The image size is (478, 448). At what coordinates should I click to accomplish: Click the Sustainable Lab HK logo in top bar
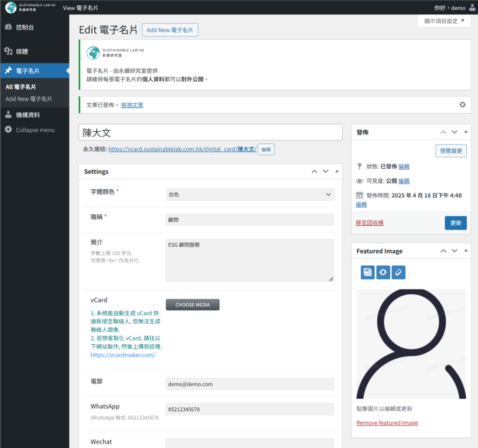pyautogui.click(x=30, y=8)
